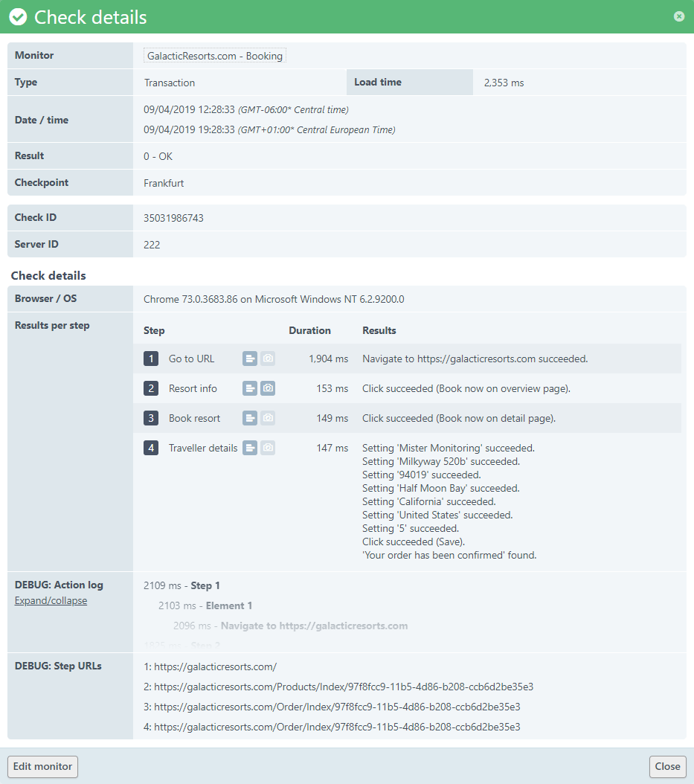Select step number 2 badge
Image resolution: width=694 pixels, height=784 pixels.
coord(151,388)
